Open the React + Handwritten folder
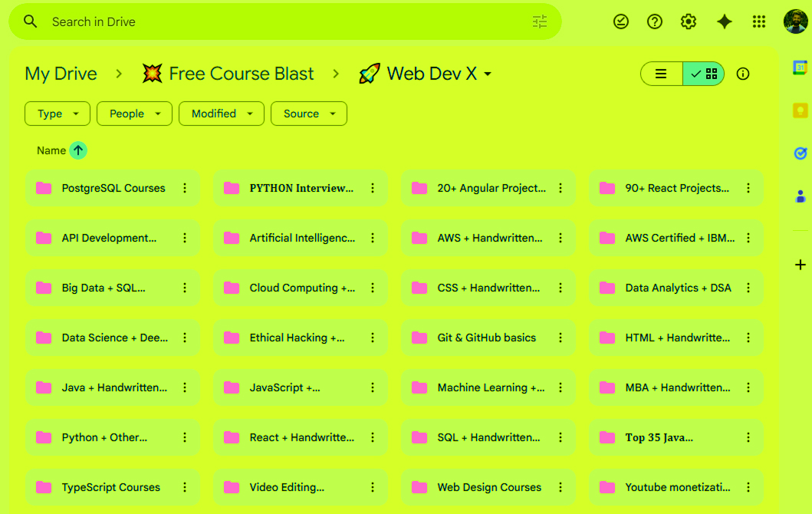 (301, 438)
